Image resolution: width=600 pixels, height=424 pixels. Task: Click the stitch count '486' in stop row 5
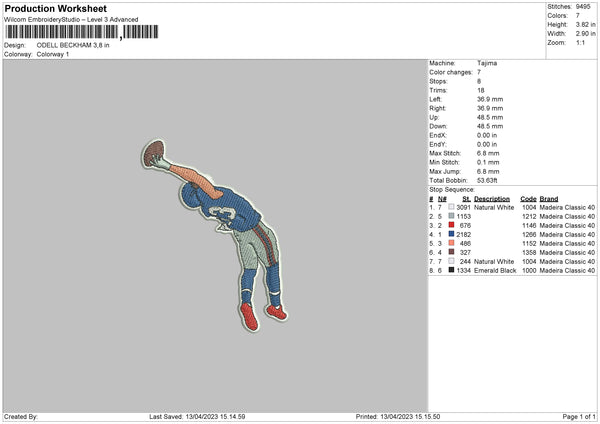coord(465,243)
